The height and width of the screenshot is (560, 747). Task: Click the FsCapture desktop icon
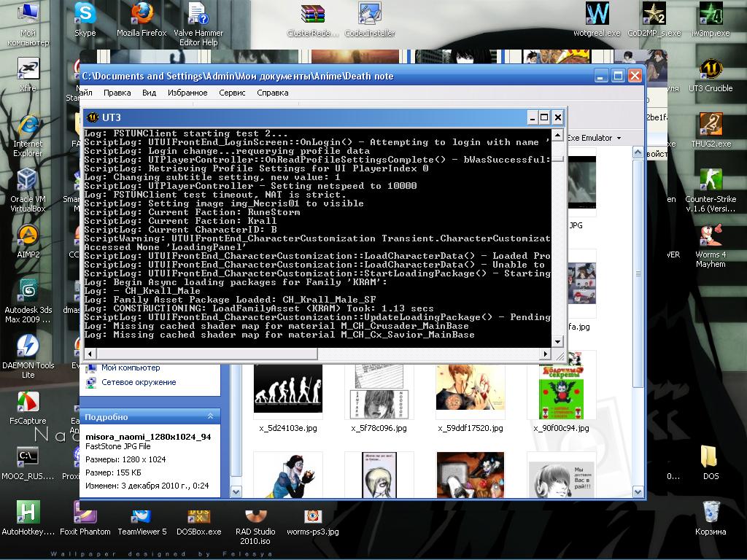pos(28,402)
